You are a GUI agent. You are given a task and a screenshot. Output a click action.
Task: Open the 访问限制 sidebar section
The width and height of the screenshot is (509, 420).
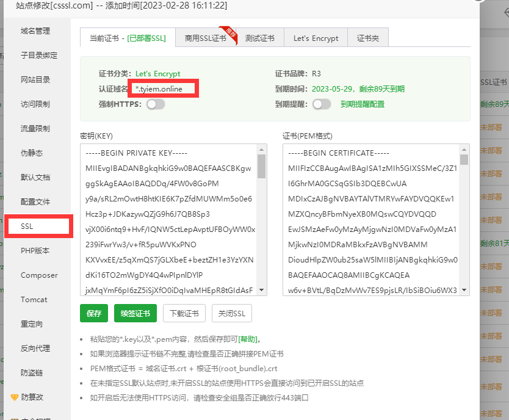[35, 104]
